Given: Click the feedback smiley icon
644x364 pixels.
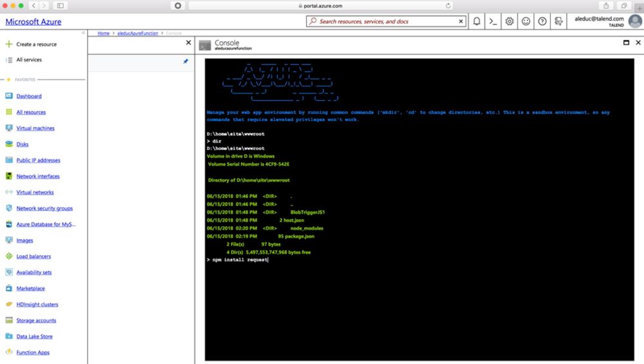Looking at the screenshot, I should tap(526, 21).
